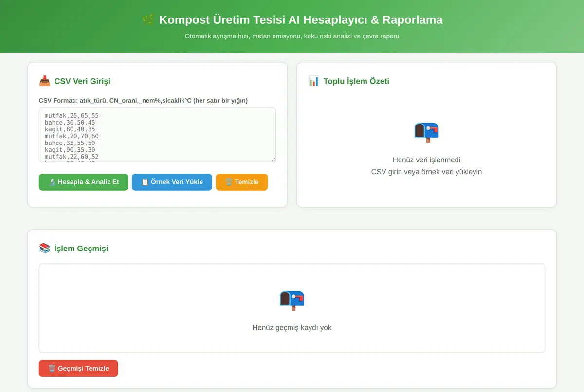
Task: Click the Kompost Üretim Tesisi page title
Action: click(x=301, y=20)
